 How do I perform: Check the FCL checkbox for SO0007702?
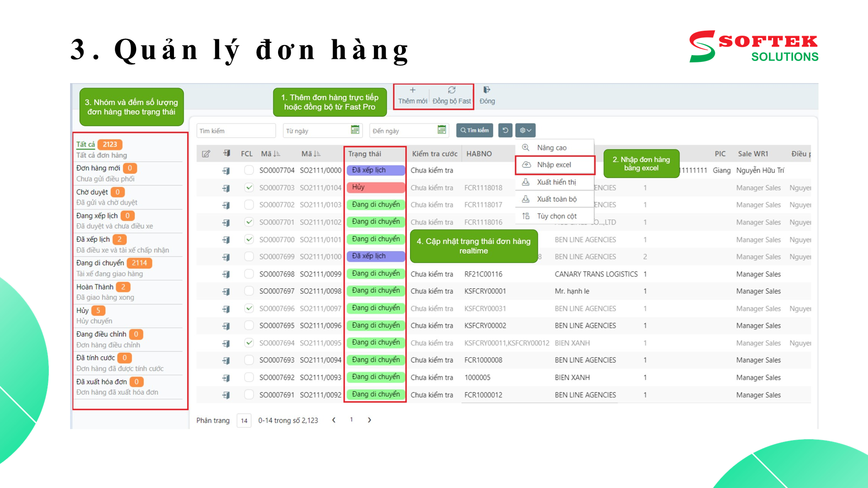[x=249, y=205]
